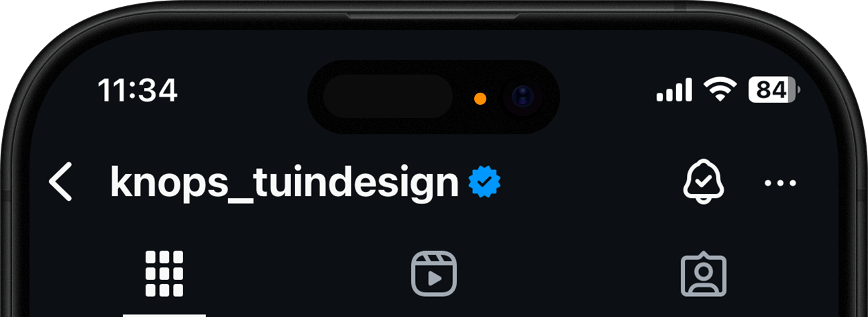
Task: Tap the 11:34 clock in status bar
Action: pos(138,90)
